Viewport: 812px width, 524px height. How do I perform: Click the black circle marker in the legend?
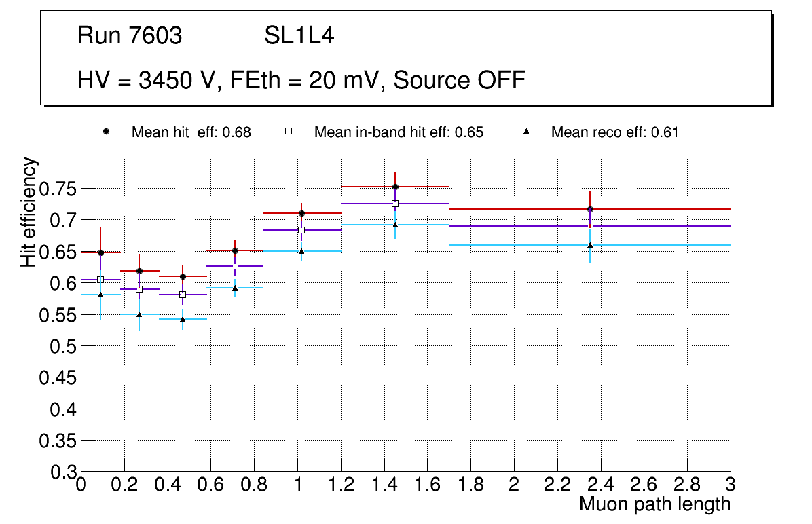point(106,132)
